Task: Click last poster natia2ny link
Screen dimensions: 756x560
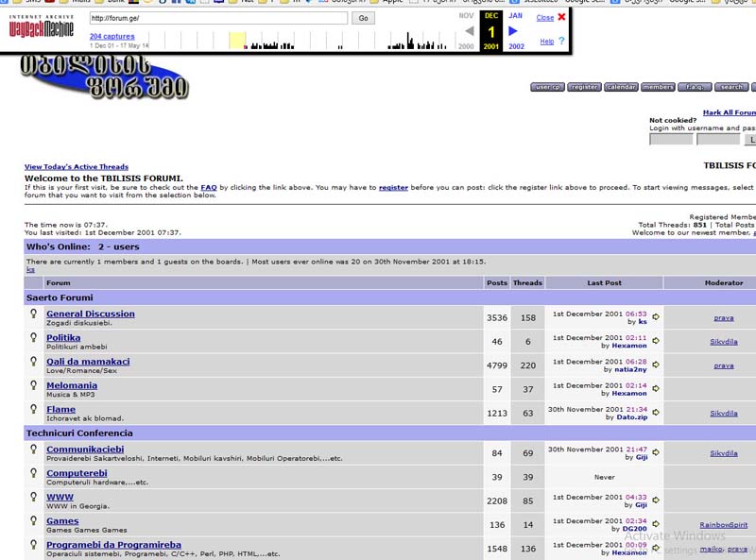Action: [630, 369]
